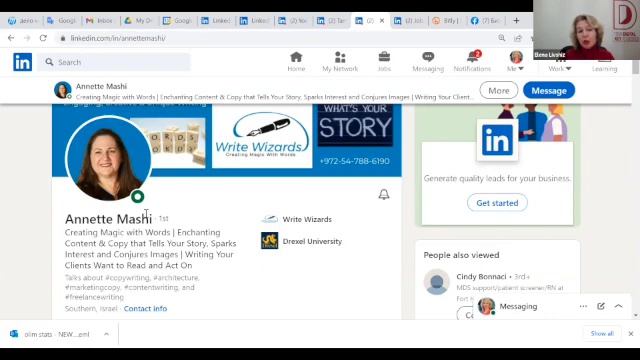Switch to the Bitly tab
Image resolution: width=640 pixels, height=360 pixels.
click(x=446, y=20)
